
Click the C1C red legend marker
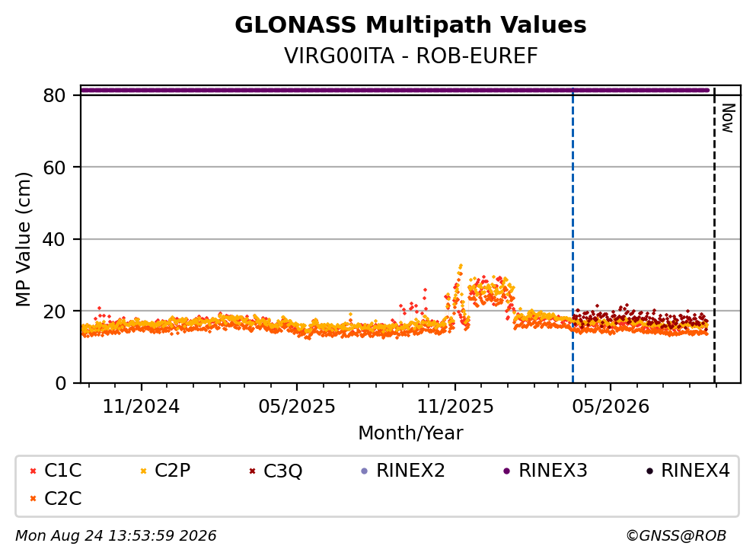33,471
